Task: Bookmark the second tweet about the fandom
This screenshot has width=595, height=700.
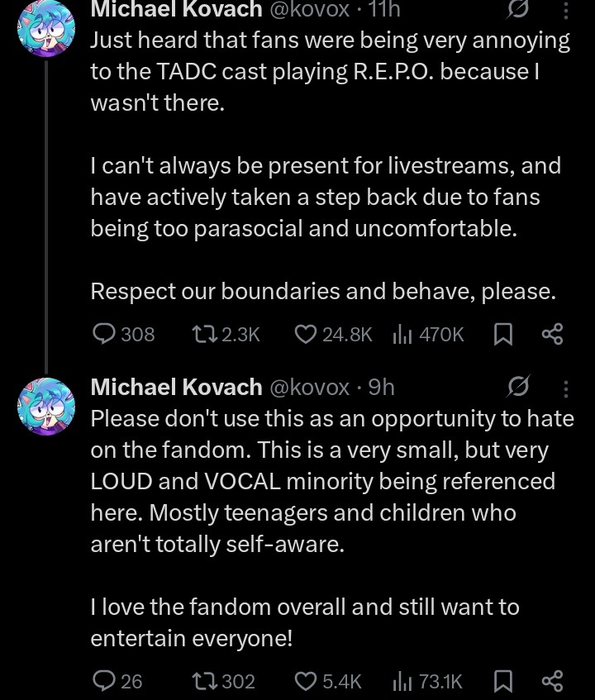Action: (x=503, y=681)
